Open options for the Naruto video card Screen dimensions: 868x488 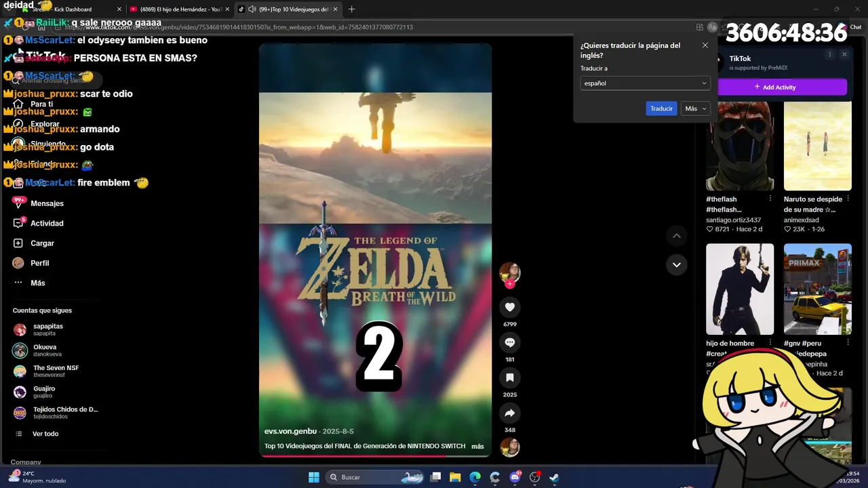point(848,199)
